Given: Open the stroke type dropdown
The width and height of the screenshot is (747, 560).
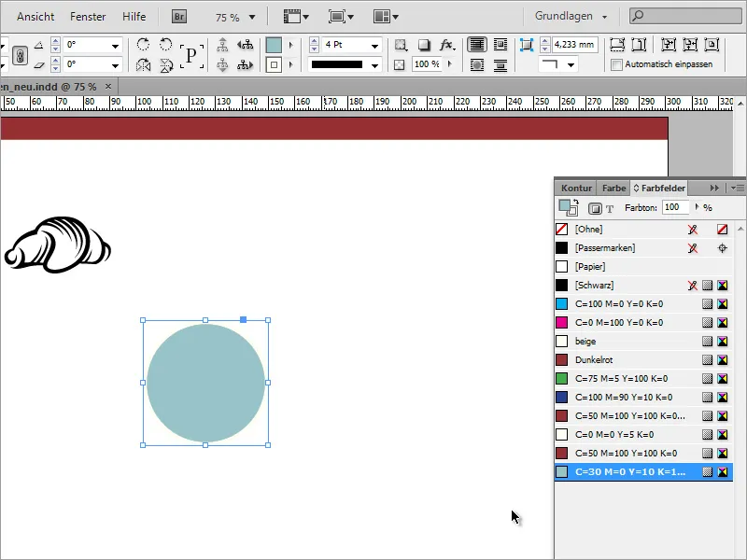Looking at the screenshot, I should (375, 64).
